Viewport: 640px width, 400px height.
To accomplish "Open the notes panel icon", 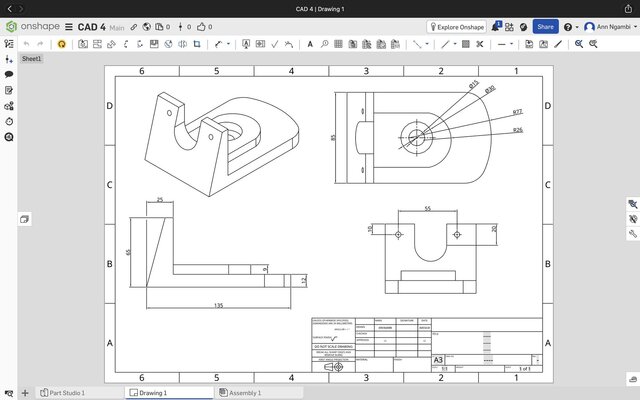I will click(9, 90).
